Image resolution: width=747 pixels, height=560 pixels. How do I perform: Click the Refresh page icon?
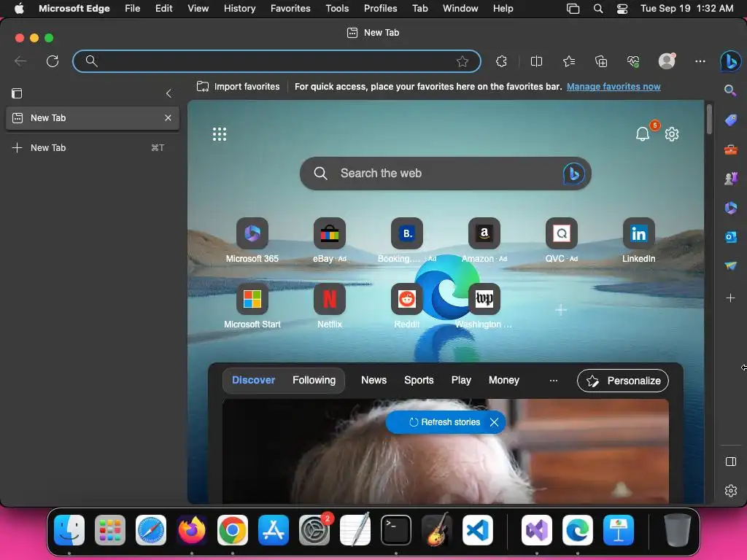click(x=53, y=61)
